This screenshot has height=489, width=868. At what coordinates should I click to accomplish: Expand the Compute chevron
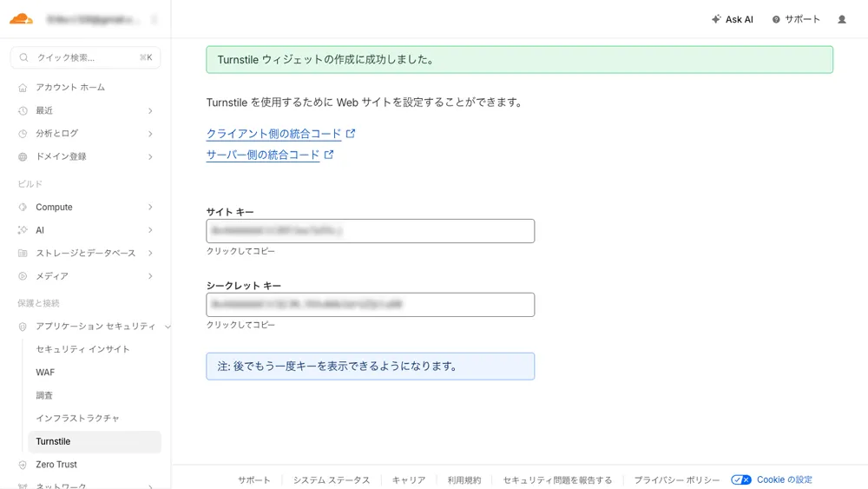point(150,207)
